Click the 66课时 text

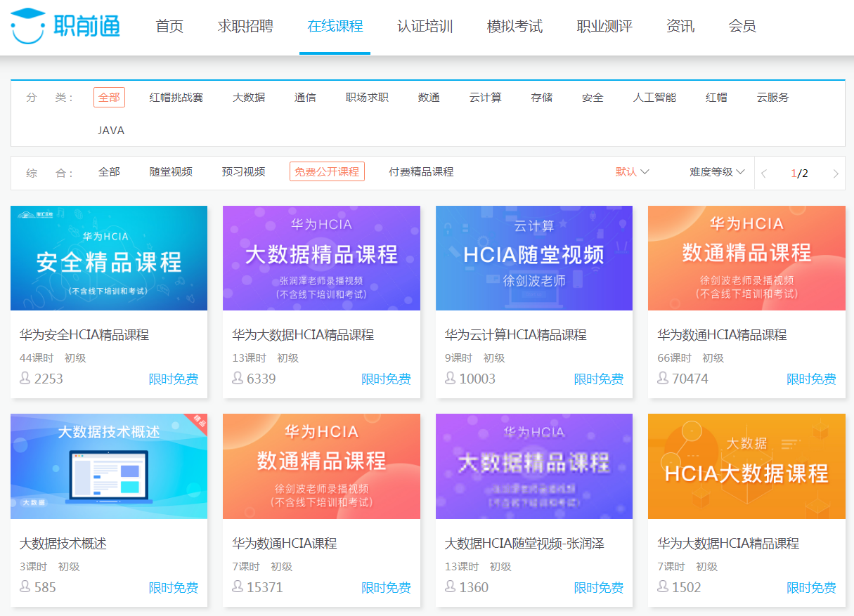tap(674, 358)
